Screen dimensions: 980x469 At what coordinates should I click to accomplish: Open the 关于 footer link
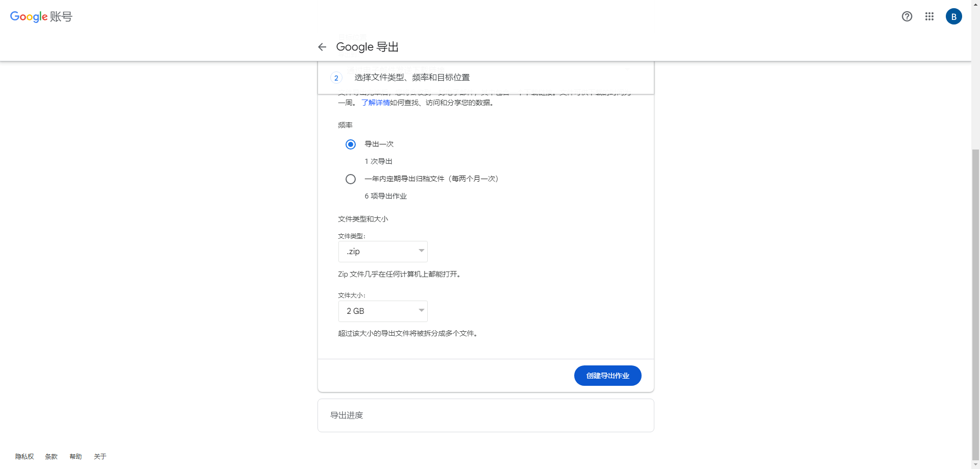pos(100,457)
